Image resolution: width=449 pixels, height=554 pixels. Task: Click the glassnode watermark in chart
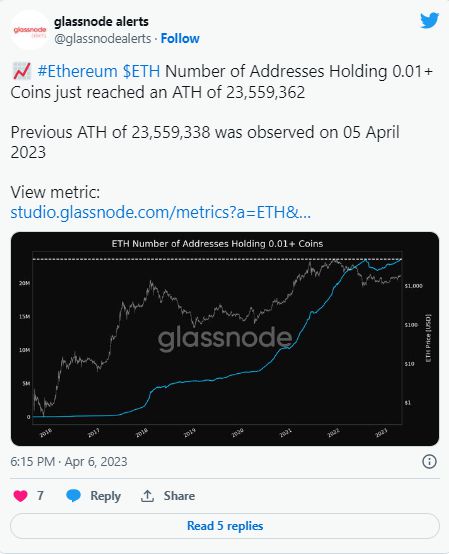point(225,338)
